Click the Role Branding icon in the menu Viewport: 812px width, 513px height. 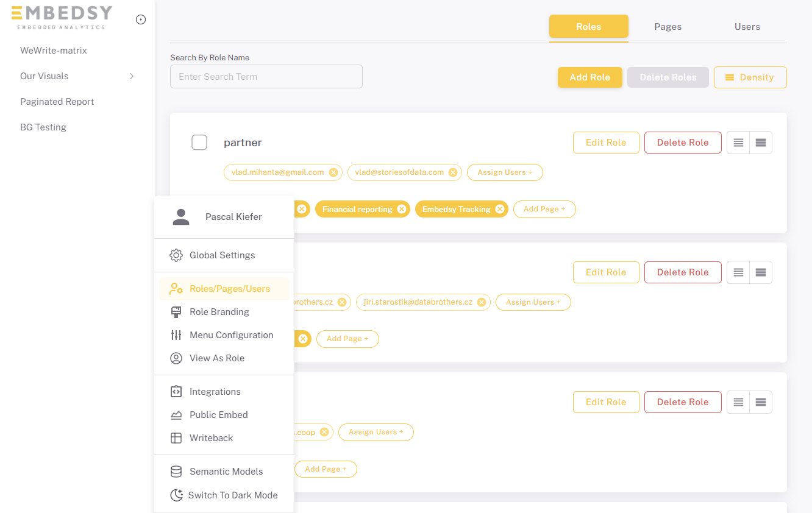pos(176,311)
